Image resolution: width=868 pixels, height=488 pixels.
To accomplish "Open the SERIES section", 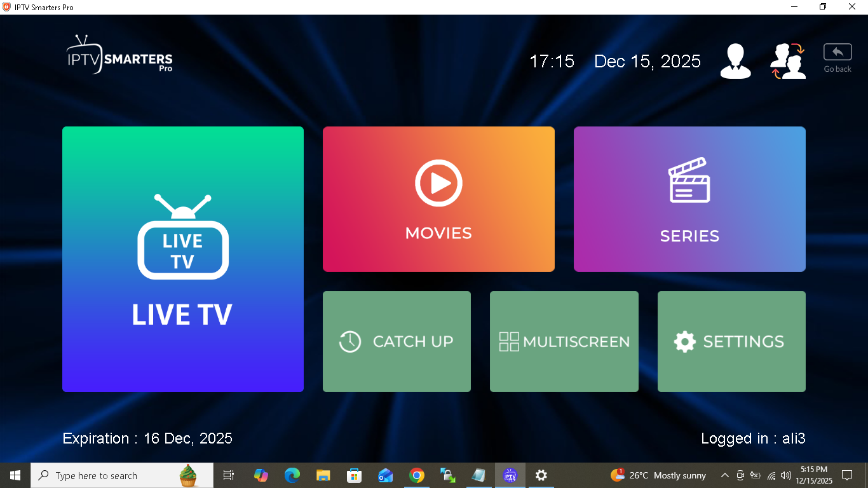I will (x=689, y=199).
